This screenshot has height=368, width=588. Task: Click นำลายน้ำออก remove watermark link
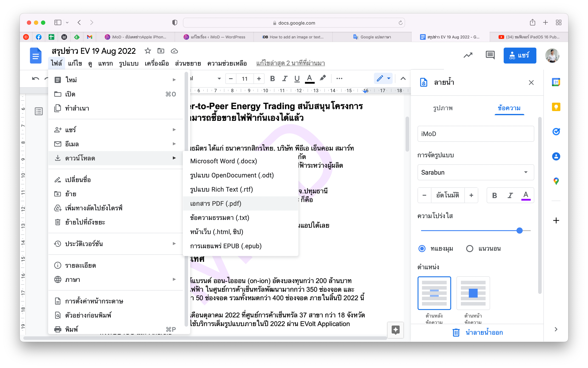(x=484, y=332)
